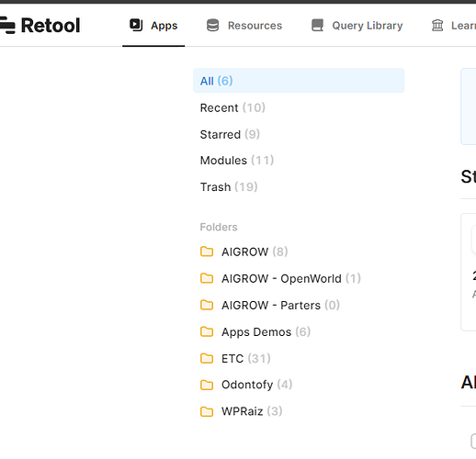Click the Odontofy folder icon
476x459 pixels.
pos(207,385)
